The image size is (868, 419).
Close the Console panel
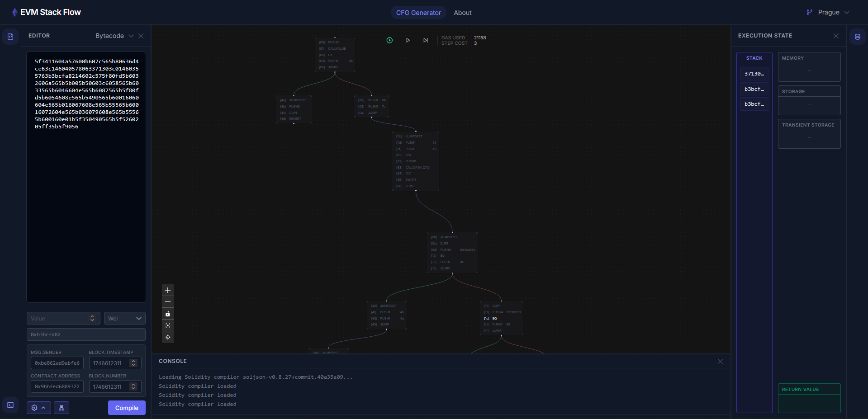pyautogui.click(x=720, y=361)
